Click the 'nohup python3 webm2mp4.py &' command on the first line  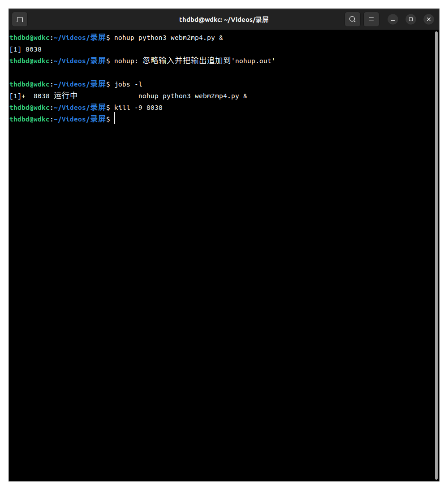coord(168,38)
